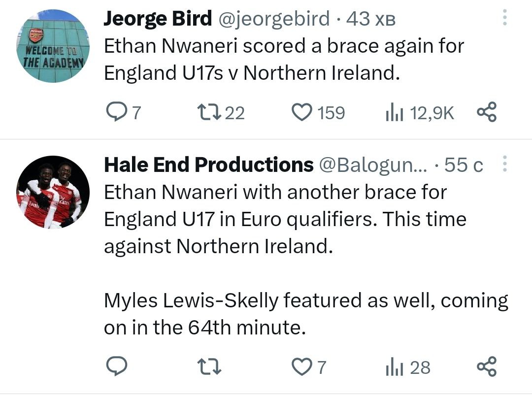Click the @Balogun... username handle
The width and height of the screenshot is (532, 398).
(374, 165)
